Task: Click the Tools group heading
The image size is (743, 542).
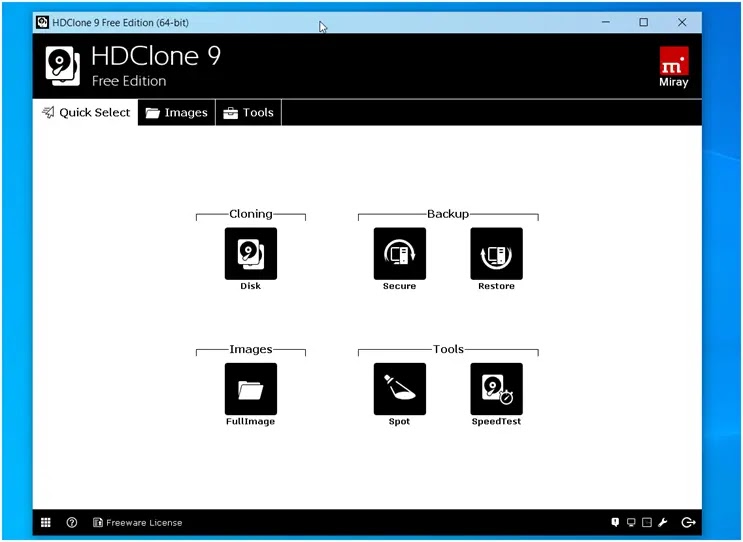Action: [448, 349]
